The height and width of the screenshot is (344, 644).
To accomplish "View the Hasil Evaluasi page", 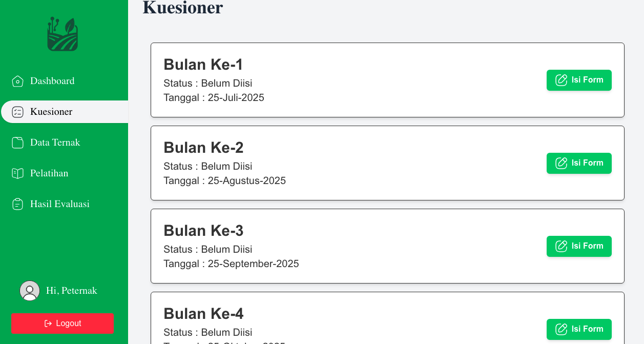I will point(60,204).
